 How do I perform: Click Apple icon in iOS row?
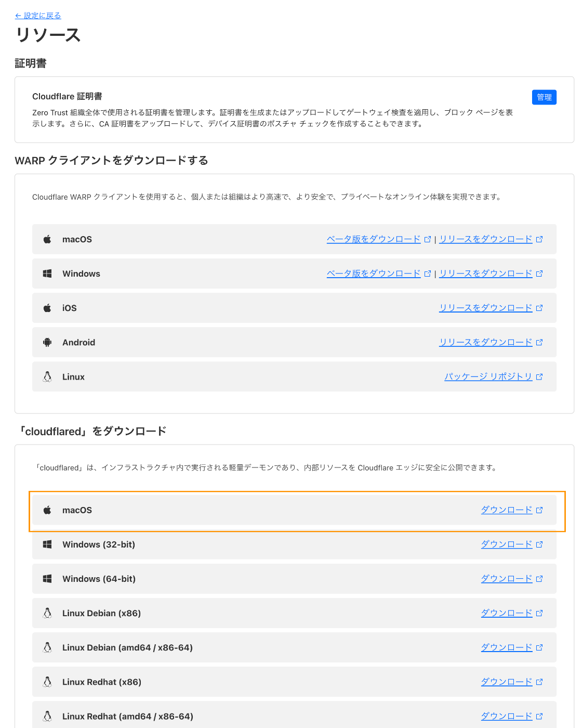[47, 308]
